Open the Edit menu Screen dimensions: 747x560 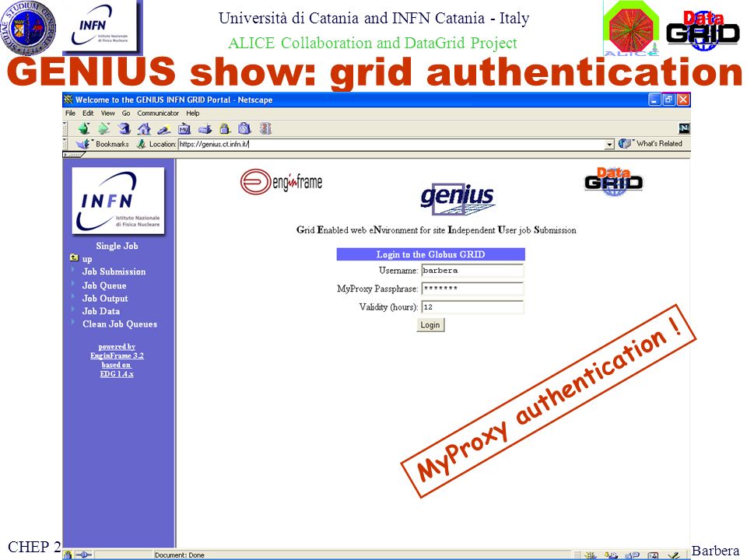click(x=88, y=114)
